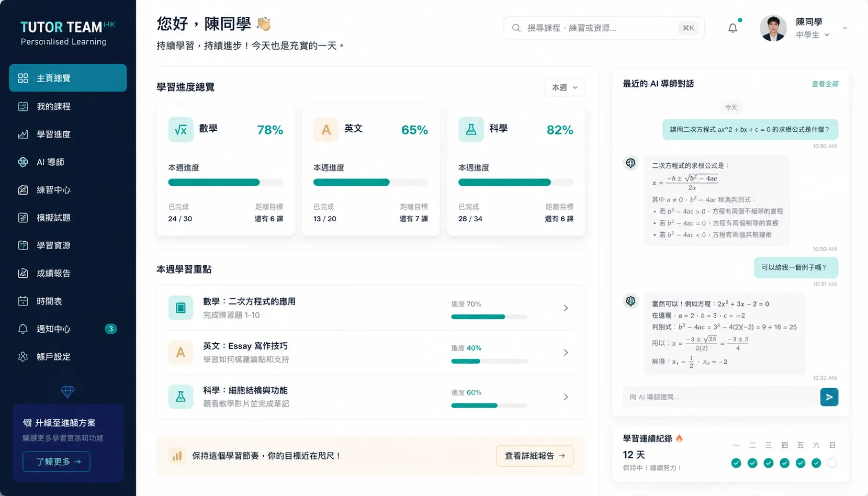This screenshot has width=868, height=496.
Task: Click the 帳戶設定 gear icon
Action: tap(23, 356)
